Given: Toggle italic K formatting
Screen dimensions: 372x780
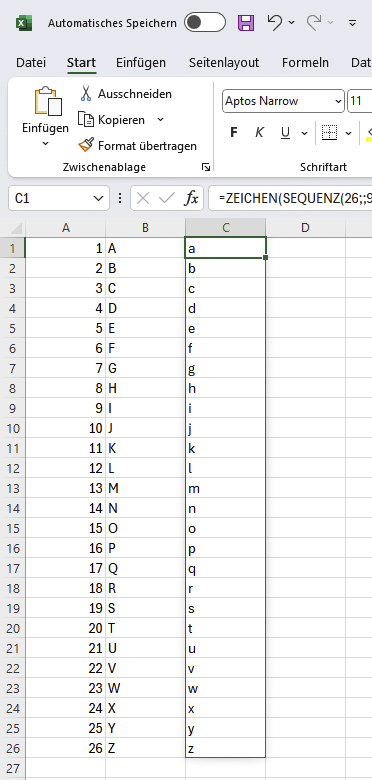Looking at the screenshot, I should (259, 132).
